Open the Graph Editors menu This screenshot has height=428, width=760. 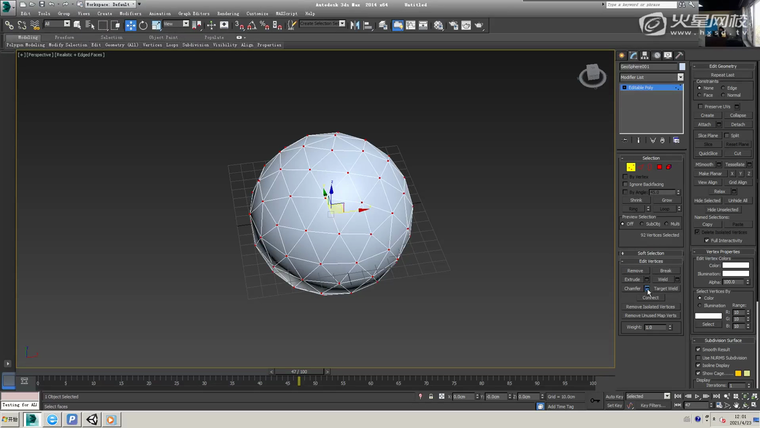tap(192, 13)
